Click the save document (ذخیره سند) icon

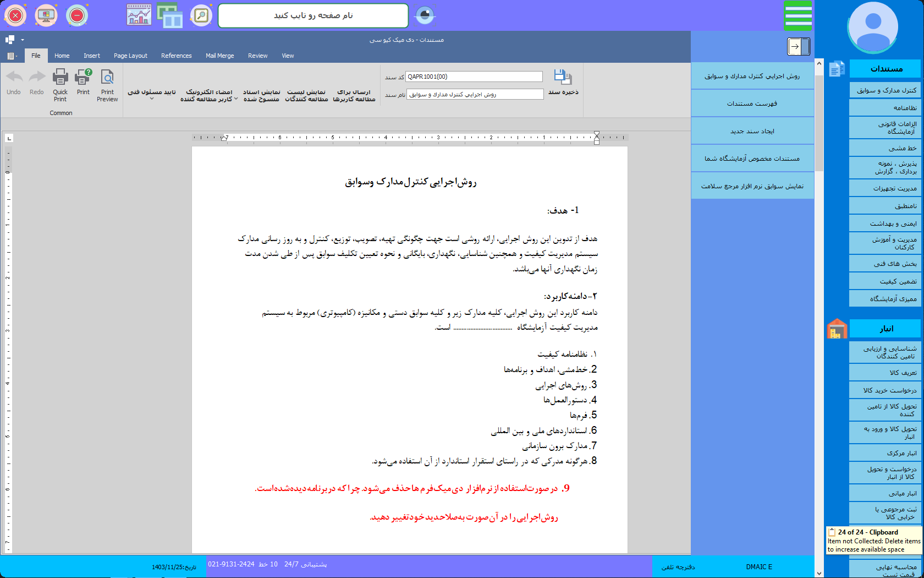click(563, 78)
